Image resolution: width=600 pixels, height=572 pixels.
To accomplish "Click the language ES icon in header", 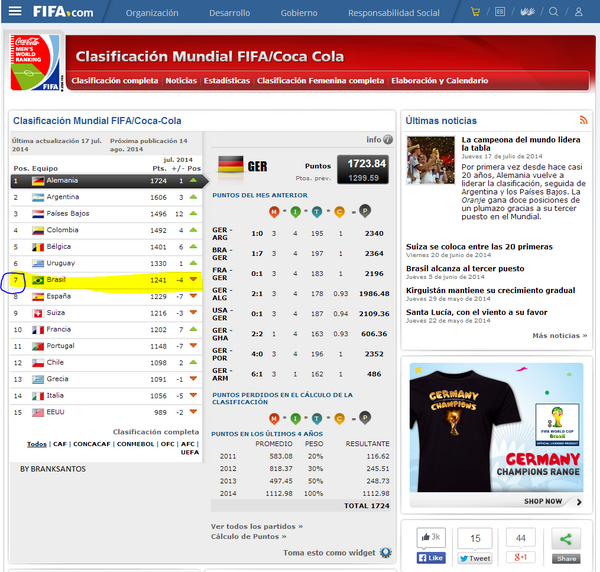I will click(500, 12).
